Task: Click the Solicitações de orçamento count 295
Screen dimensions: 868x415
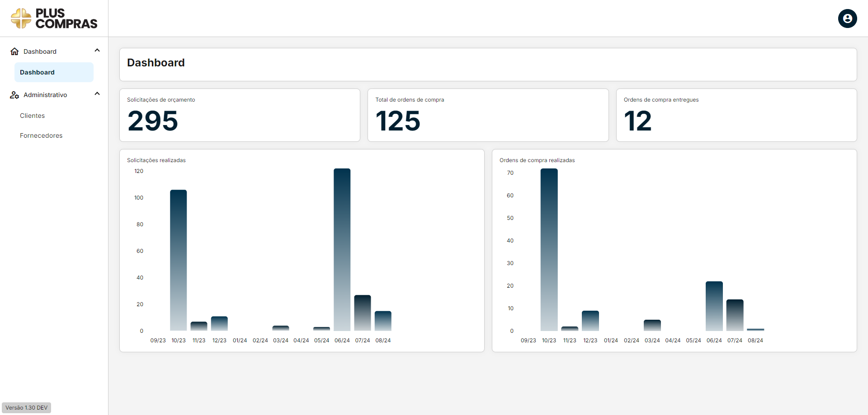Action: [x=152, y=121]
